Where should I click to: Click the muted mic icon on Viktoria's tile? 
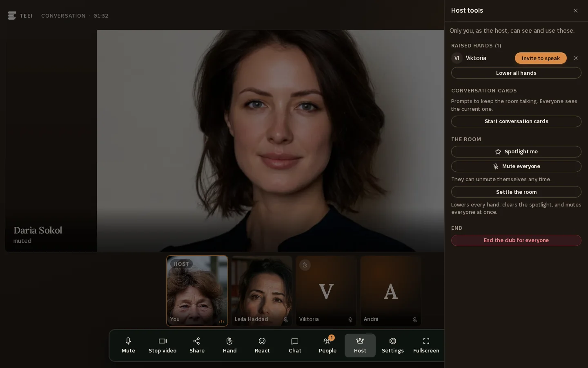[x=350, y=320]
